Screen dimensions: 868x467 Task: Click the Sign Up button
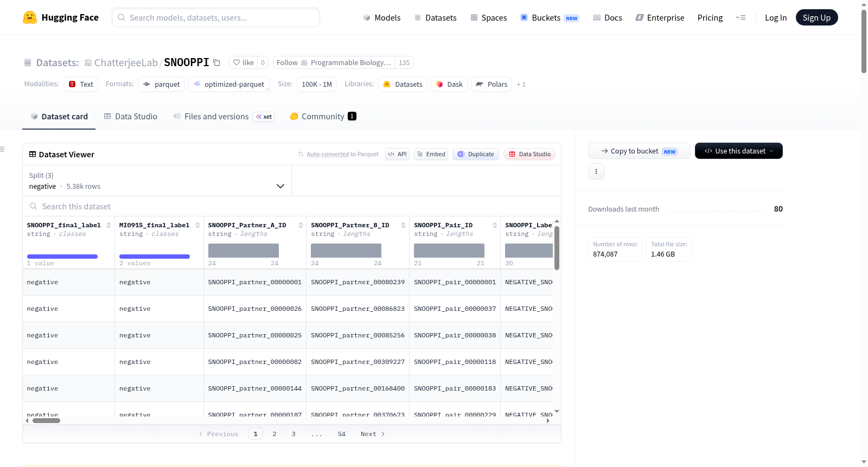pos(816,17)
